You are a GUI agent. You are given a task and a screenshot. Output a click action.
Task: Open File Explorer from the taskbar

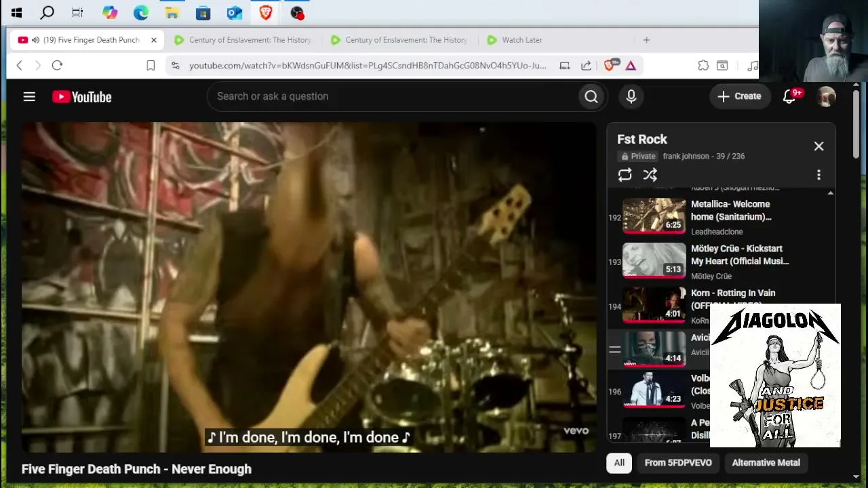tap(172, 12)
